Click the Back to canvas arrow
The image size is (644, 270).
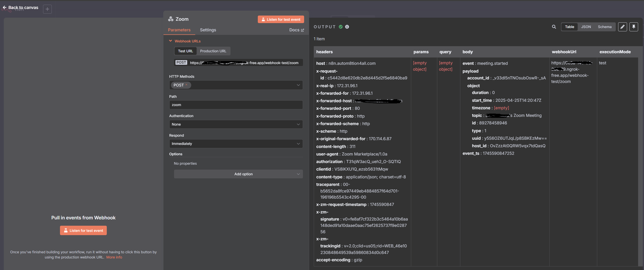[4, 8]
